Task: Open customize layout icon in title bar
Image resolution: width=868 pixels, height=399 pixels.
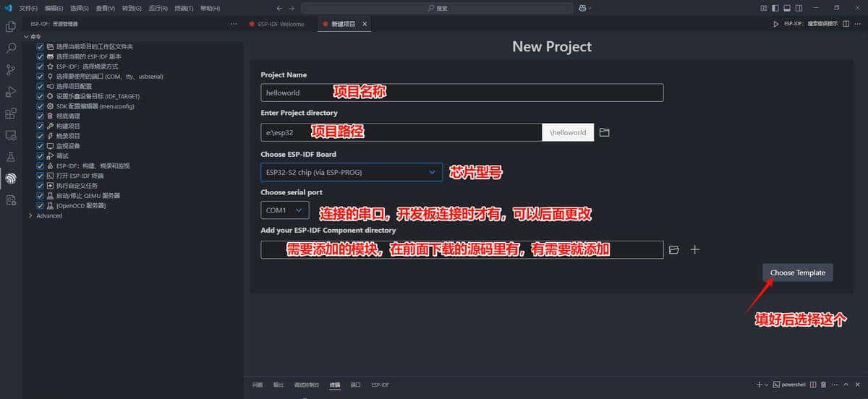Action: [x=764, y=8]
